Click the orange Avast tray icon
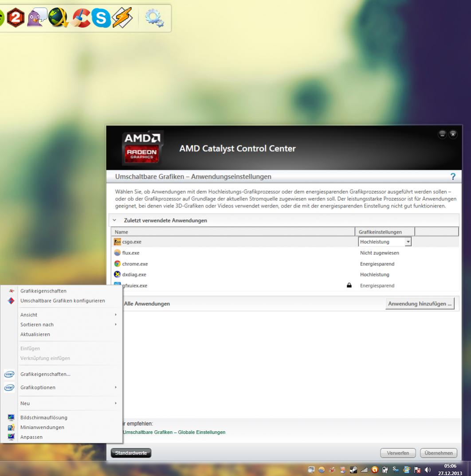 pos(375,470)
